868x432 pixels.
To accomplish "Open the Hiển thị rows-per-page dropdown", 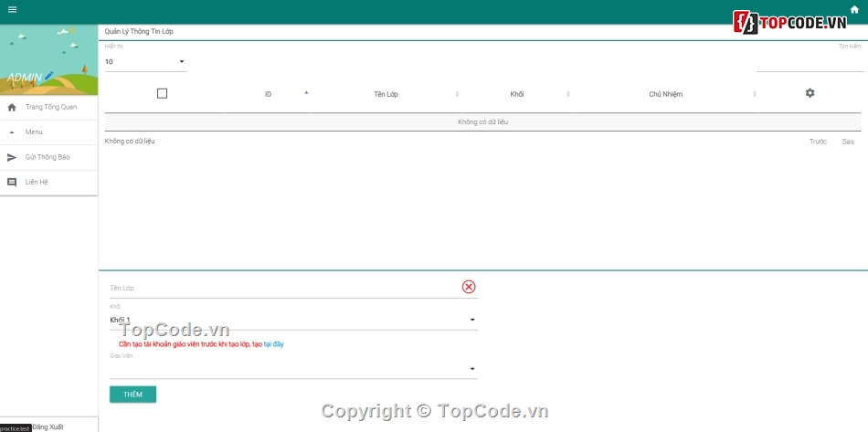I will [x=145, y=61].
